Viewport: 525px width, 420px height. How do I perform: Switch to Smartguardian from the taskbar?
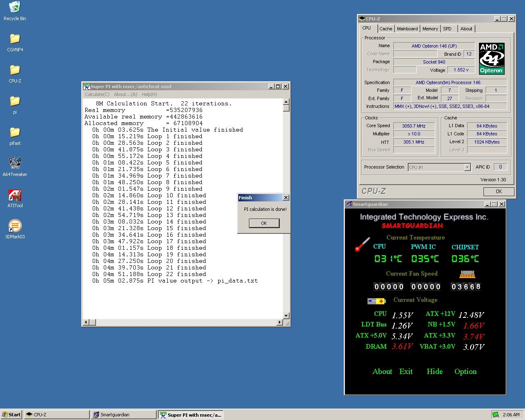(x=123, y=415)
